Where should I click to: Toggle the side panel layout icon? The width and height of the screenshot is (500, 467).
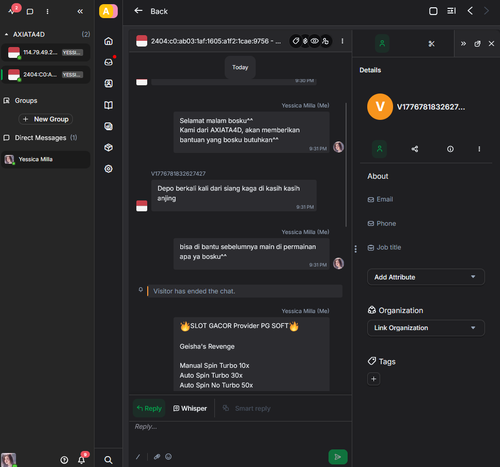[451, 11]
